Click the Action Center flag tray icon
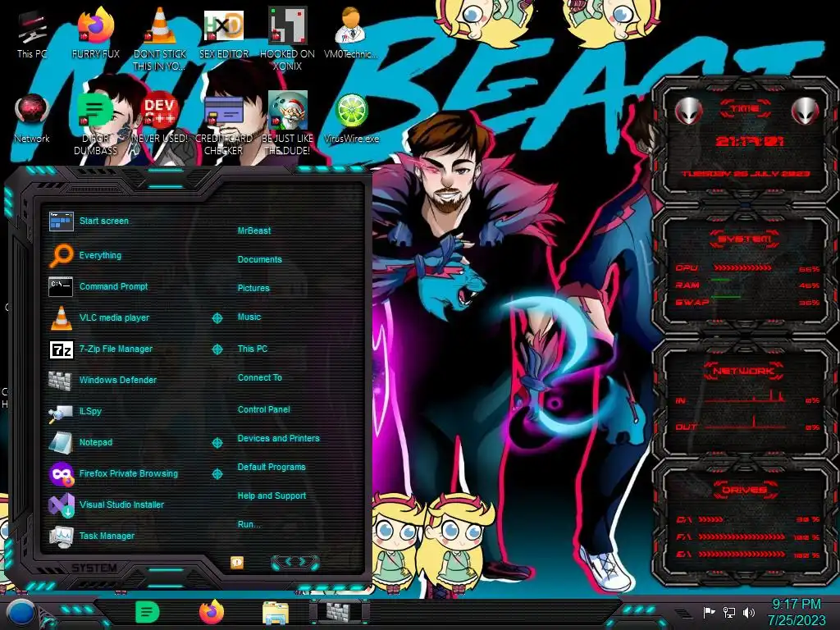Image resolution: width=840 pixels, height=630 pixels. point(709,612)
